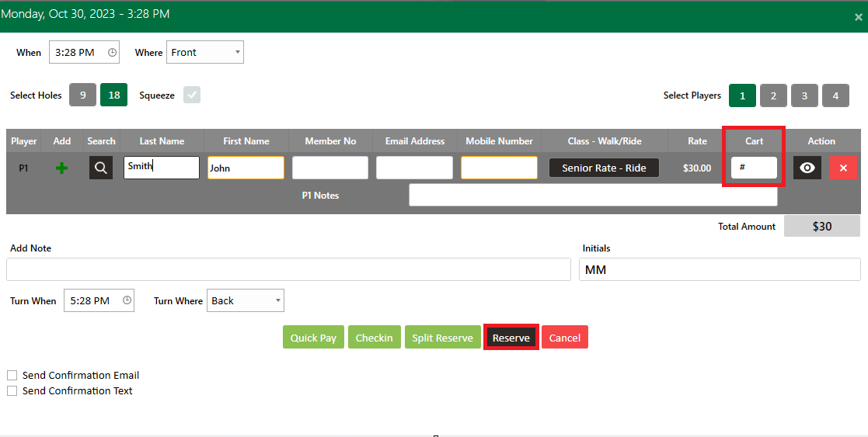The width and height of the screenshot is (868, 437).
Task: Click the Reserve button
Action: [x=511, y=338]
